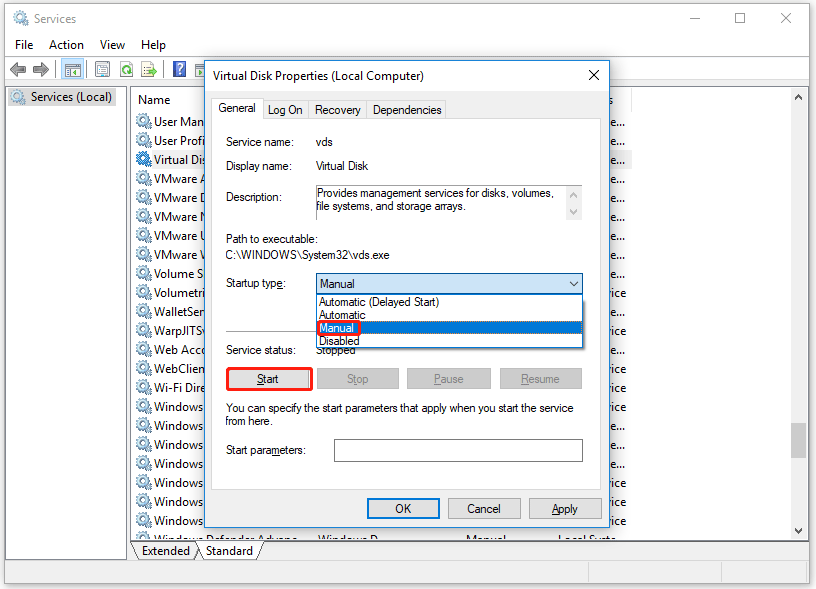816x589 pixels.
Task: Click the Forward arrow toolbar icon
Action: (x=41, y=69)
